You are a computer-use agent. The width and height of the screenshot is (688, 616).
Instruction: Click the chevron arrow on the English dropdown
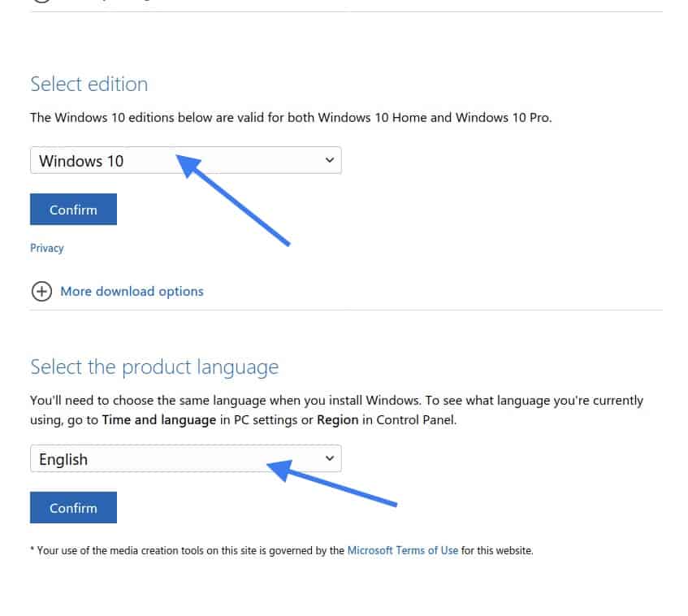[330, 458]
